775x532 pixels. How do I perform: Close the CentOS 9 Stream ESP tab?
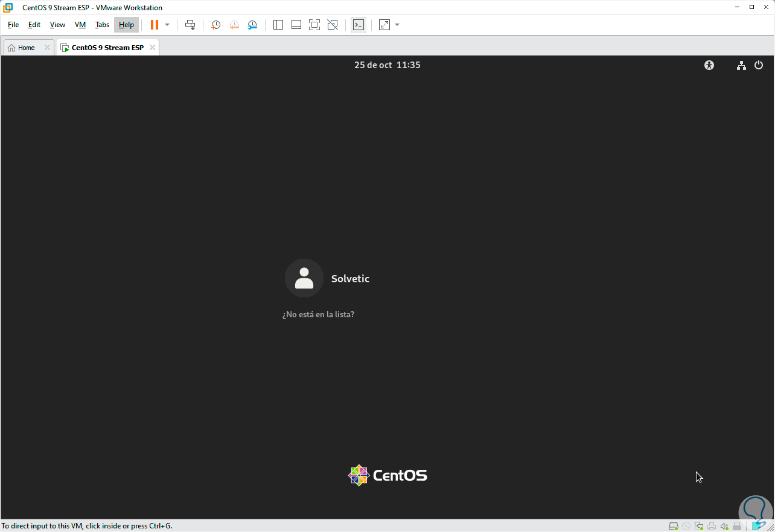pos(152,48)
